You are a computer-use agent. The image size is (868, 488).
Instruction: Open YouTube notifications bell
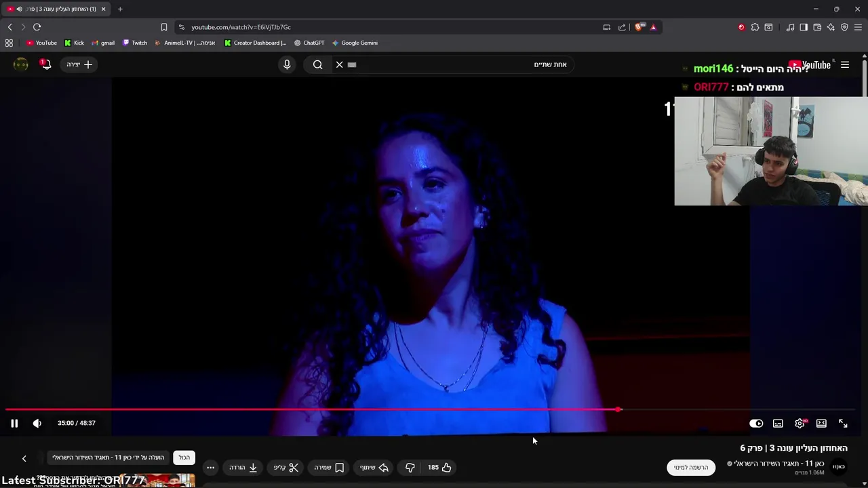point(45,64)
